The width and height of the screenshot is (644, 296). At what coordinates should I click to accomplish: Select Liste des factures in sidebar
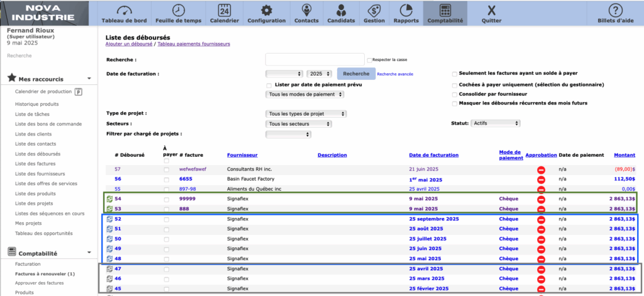[x=36, y=164]
